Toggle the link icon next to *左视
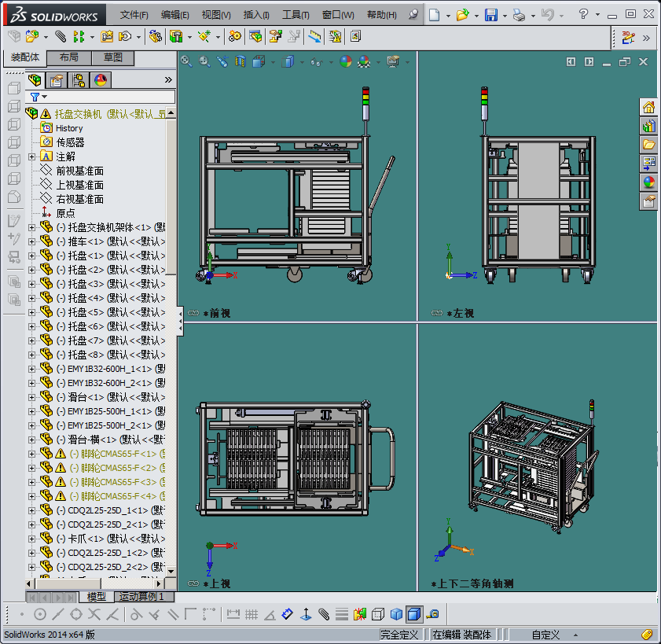The height and width of the screenshot is (644, 661). 436,313
